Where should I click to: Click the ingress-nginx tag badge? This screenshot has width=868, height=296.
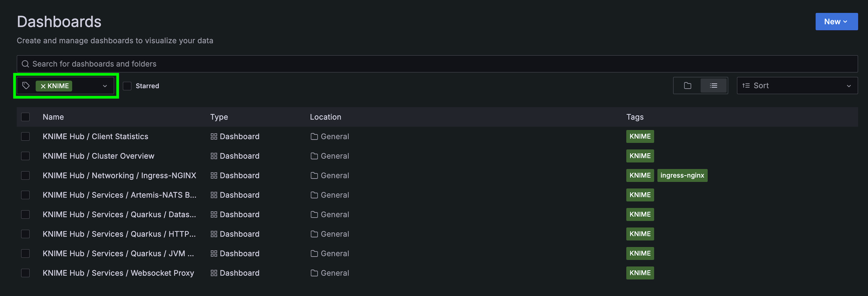point(682,175)
